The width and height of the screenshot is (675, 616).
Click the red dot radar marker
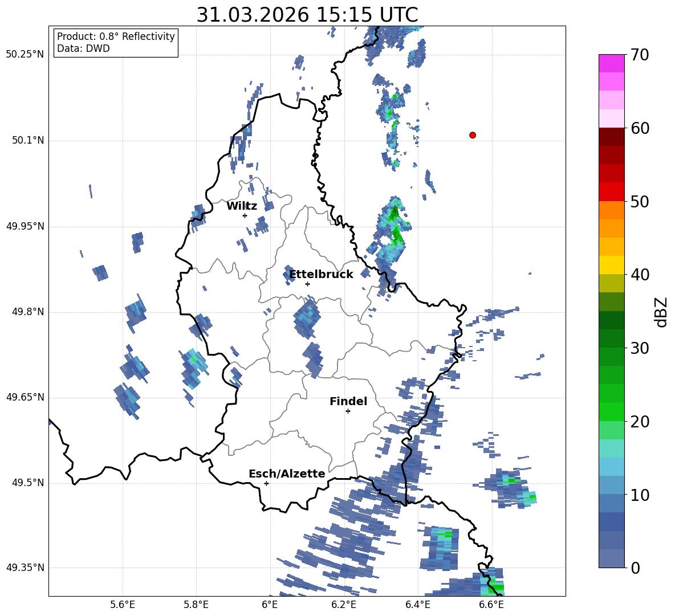473,135
